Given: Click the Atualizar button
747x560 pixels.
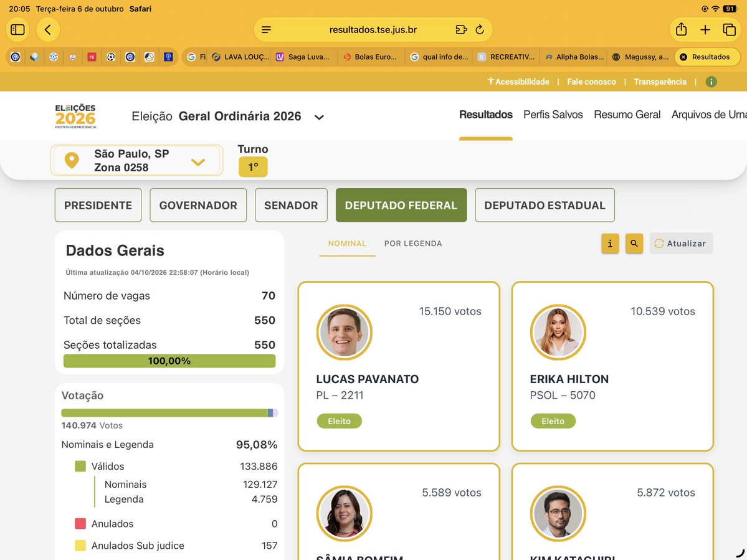Looking at the screenshot, I should (x=681, y=244).
